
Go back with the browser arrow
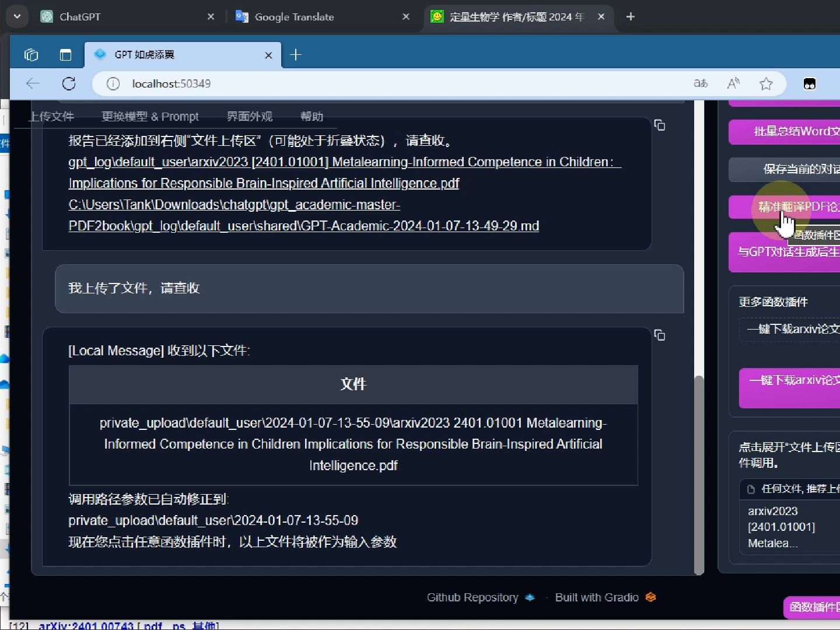pos(33,83)
